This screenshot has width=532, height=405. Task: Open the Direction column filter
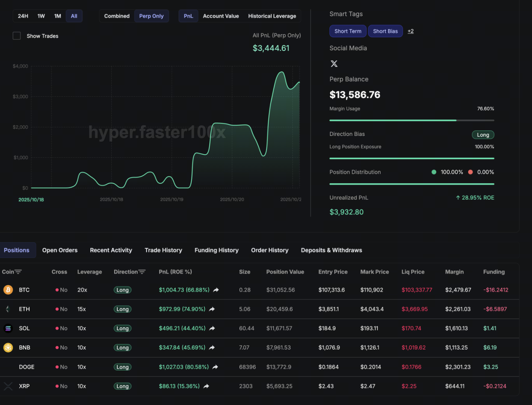point(142,272)
